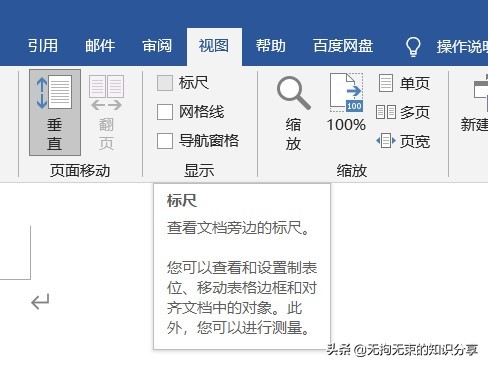Click the 翻页 side-to-side page button
This screenshot has width=488, height=366.
[106, 113]
